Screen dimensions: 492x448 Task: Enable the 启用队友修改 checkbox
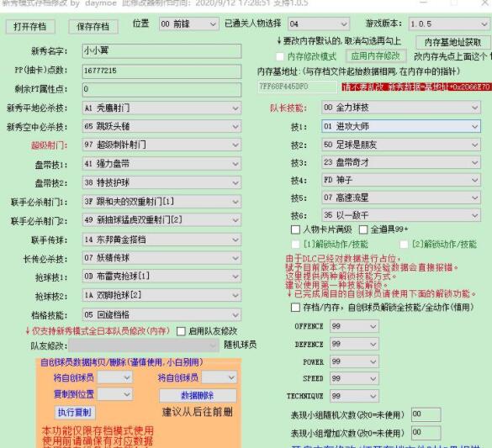pos(181,331)
